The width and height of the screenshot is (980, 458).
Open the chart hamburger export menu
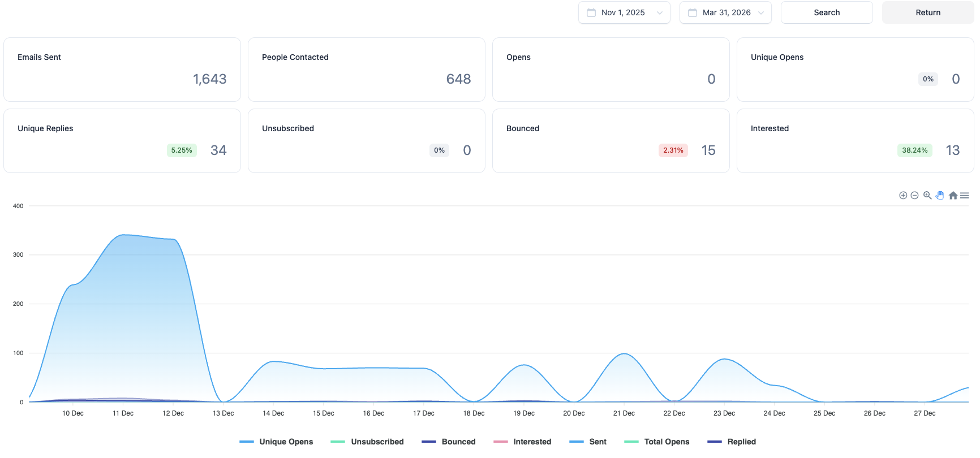click(x=965, y=196)
